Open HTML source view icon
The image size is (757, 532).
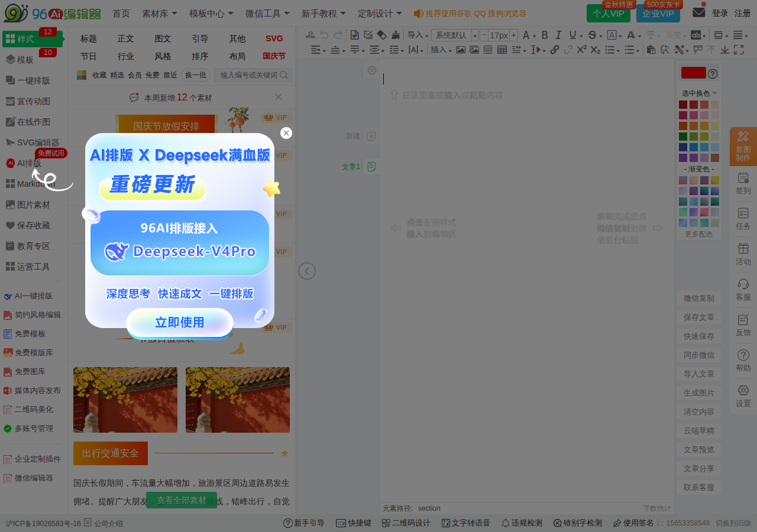click(x=310, y=35)
